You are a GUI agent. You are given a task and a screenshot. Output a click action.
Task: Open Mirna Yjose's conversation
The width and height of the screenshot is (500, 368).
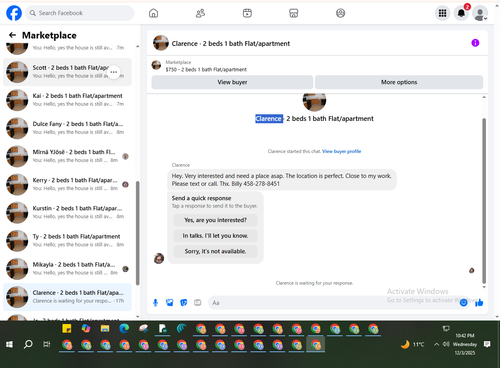pos(67,156)
